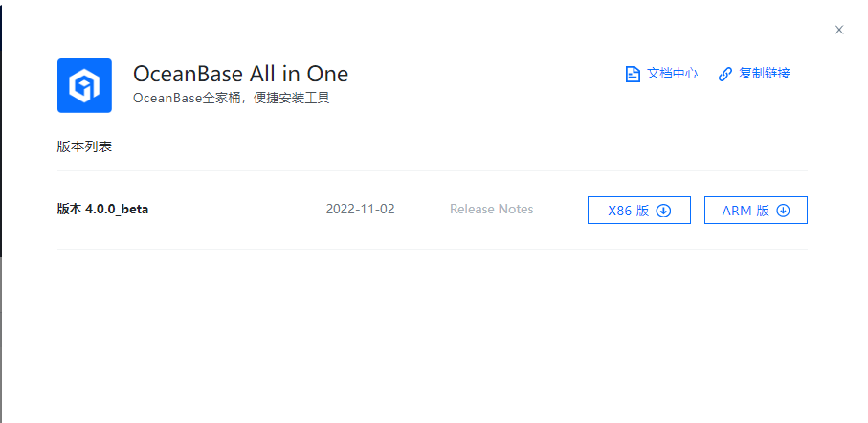Click the OceanBase cube logo
Screen dimensions: 868x423
(84, 85)
